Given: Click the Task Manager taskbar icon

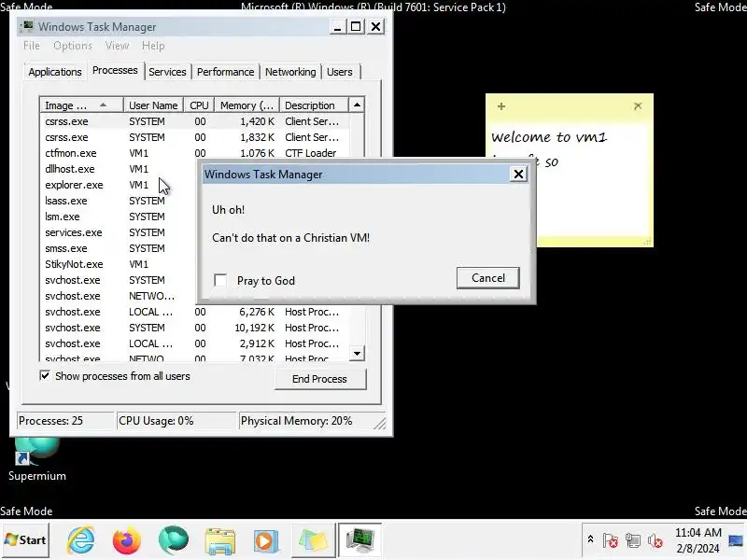Looking at the screenshot, I should (x=359, y=540).
